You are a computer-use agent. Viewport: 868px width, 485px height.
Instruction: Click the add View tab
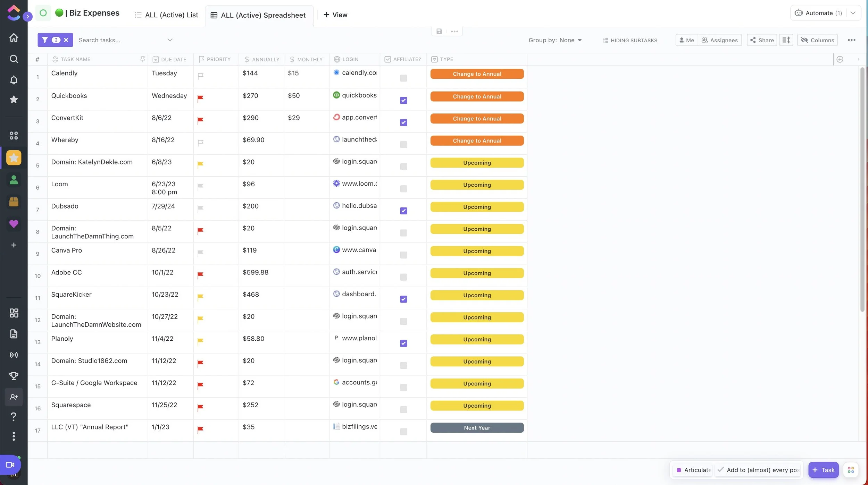pos(335,15)
